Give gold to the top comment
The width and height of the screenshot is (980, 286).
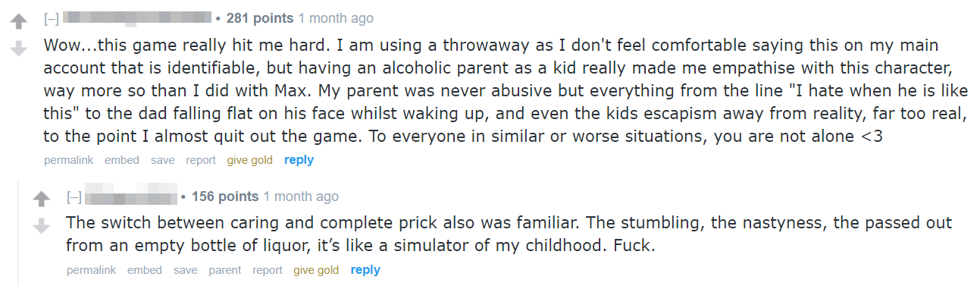coord(250,160)
